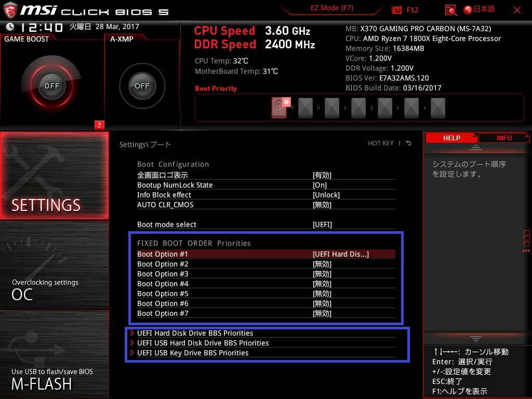The image size is (532, 399).
Task: Switch to EZ Mode (F7)
Action: [x=332, y=8]
